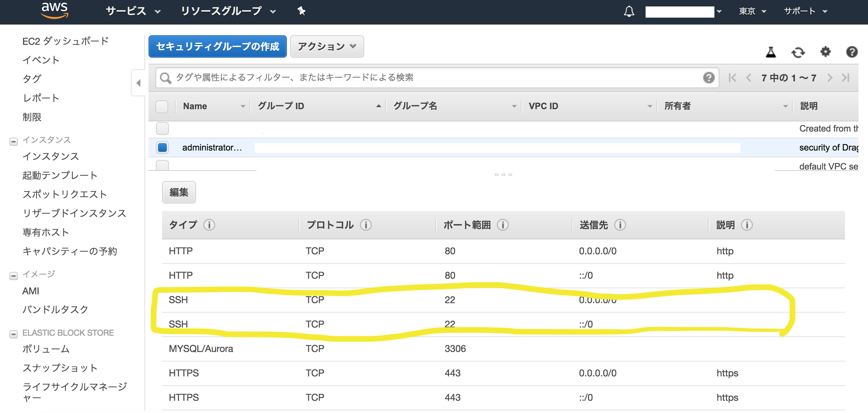Open the アクション dropdown
The width and height of the screenshot is (868, 413).
coord(327,46)
